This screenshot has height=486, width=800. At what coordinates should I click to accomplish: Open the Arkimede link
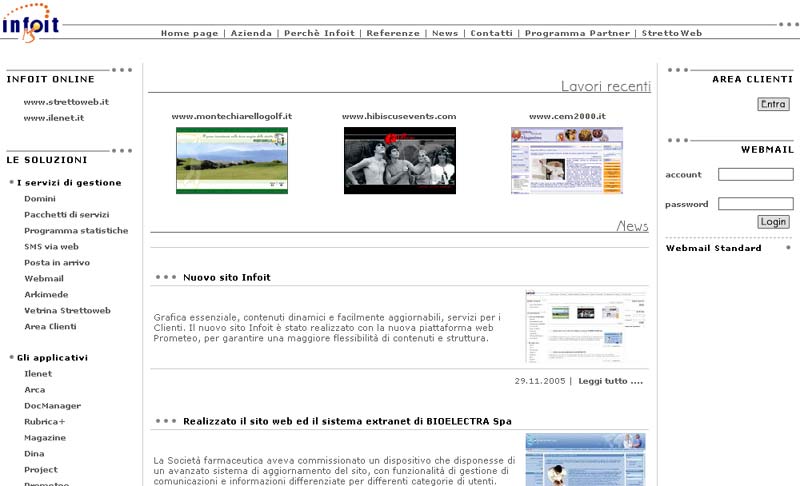tap(46, 295)
